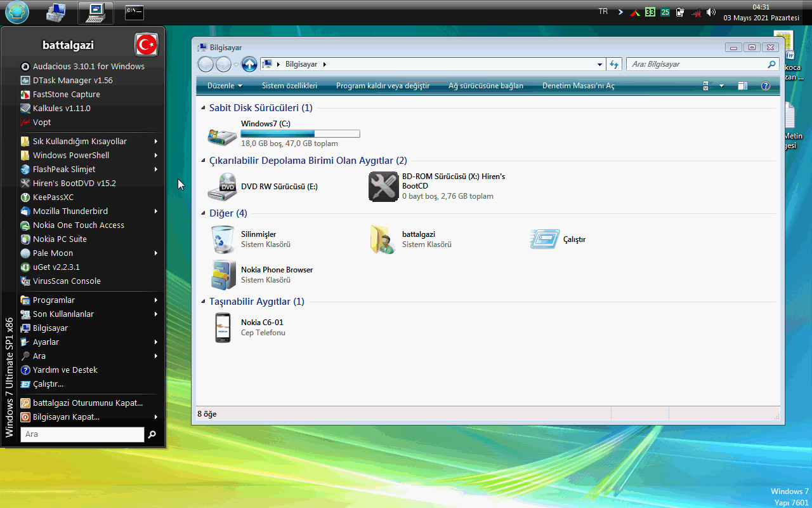Expand Sık Kullandığım Kısayollar submenu

[89, 141]
